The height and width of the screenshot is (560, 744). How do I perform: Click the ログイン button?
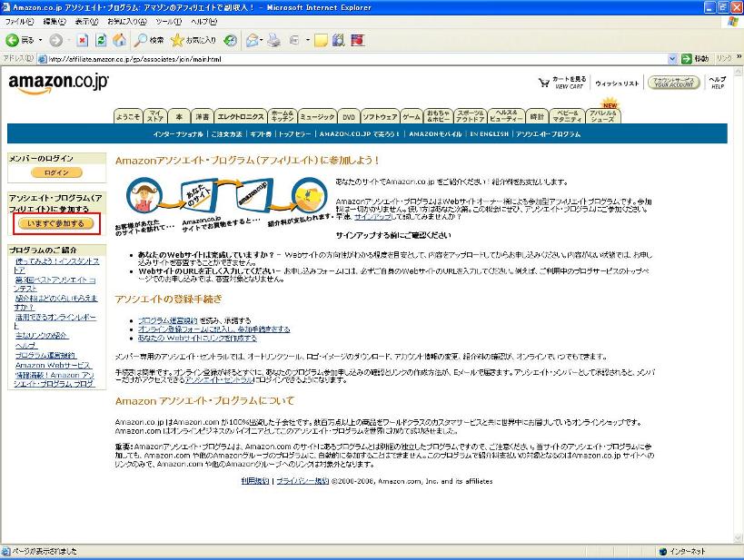coord(56,172)
